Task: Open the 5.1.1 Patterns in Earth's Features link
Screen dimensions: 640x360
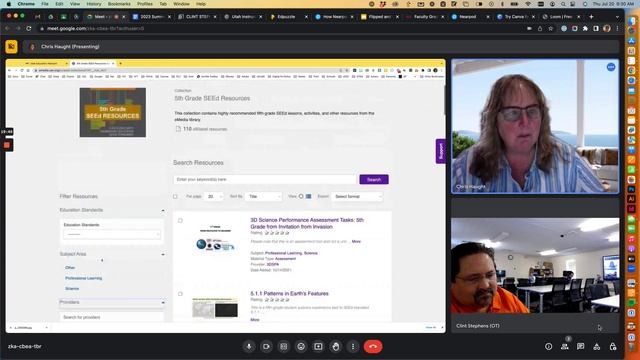Action: pyautogui.click(x=289, y=293)
